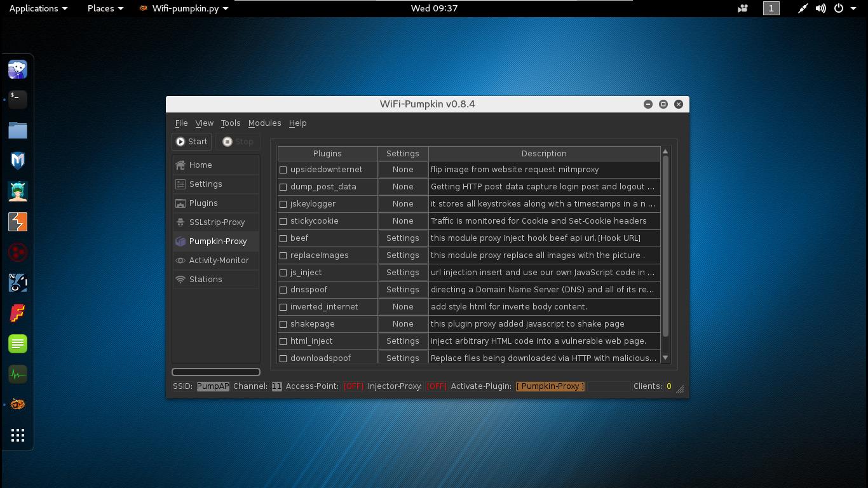Expand the system menu arrow top-right

(853, 8)
